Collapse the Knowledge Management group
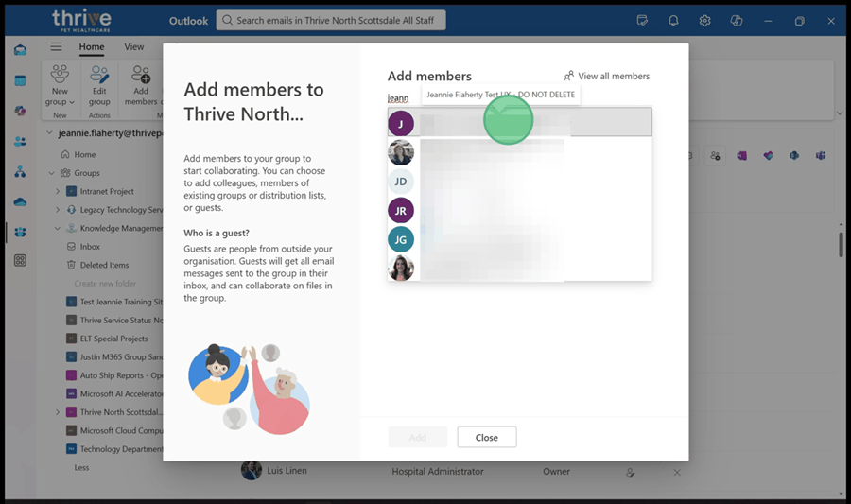The width and height of the screenshot is (851, 504). coord(58,228)
